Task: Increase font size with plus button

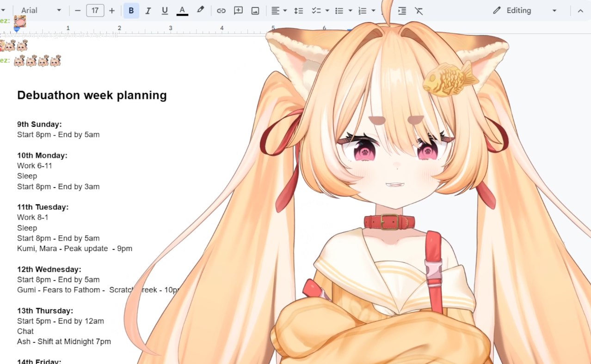Action: click(112, 11)
